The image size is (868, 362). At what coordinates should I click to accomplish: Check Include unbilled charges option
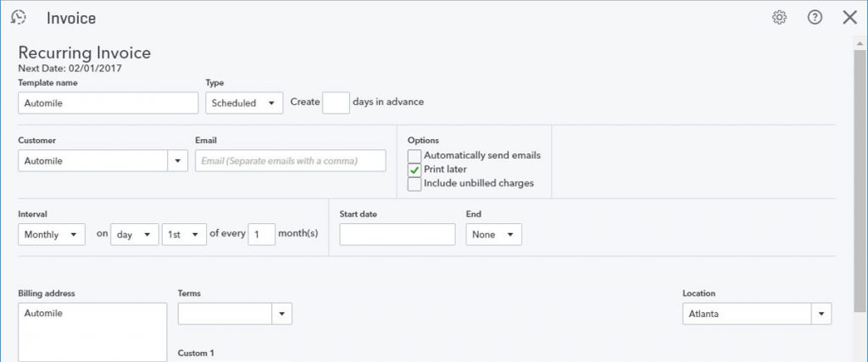coord(415,183)
